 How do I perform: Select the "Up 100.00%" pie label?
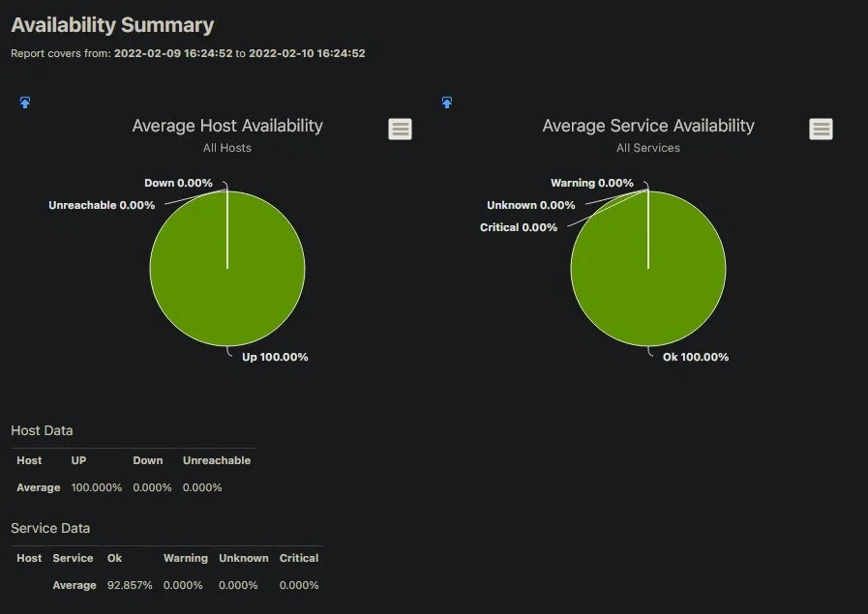[275, 357]
